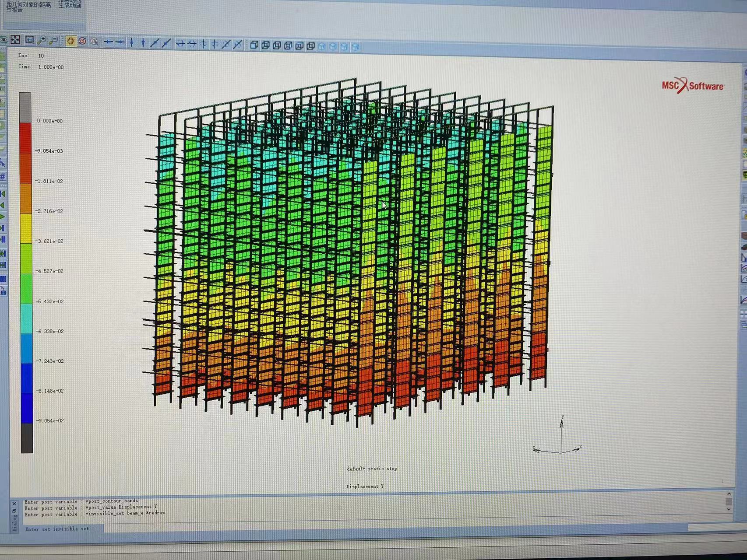Viewport: 747px width, 560px height.
Task: Undock the Dialog panel with restore icon
Action: 14,511
